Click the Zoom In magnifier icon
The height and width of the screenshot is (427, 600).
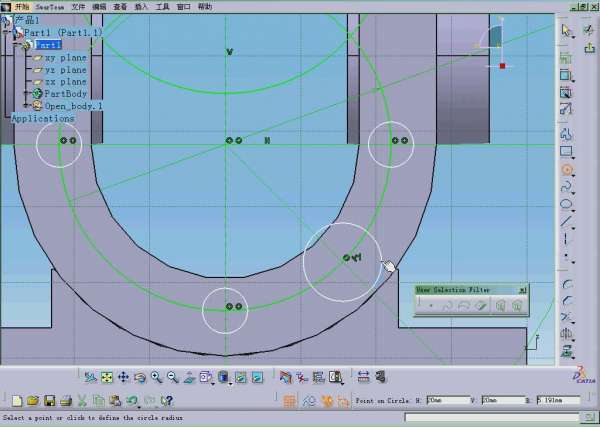156,377
